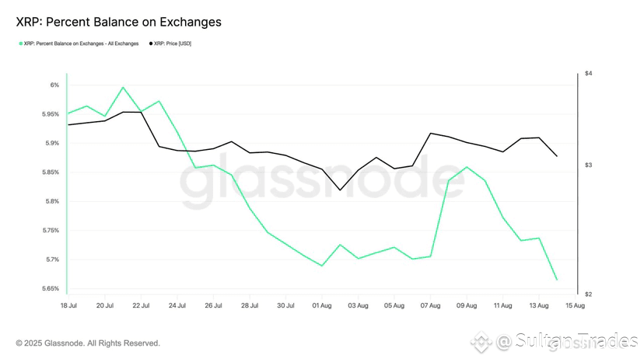Click the green legend dot for Percent Balance
Screen dimensions: 644x362
point(21,44)
